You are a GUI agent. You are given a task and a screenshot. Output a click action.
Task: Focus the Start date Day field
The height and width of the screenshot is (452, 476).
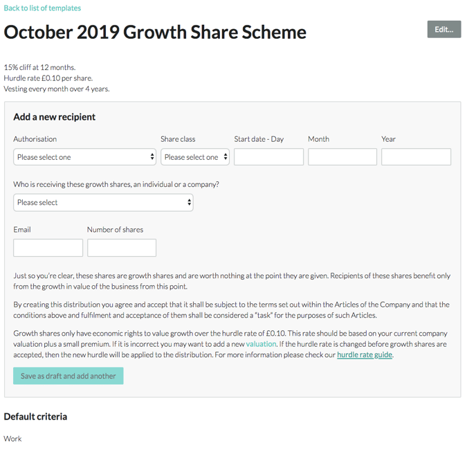point(268,156)
